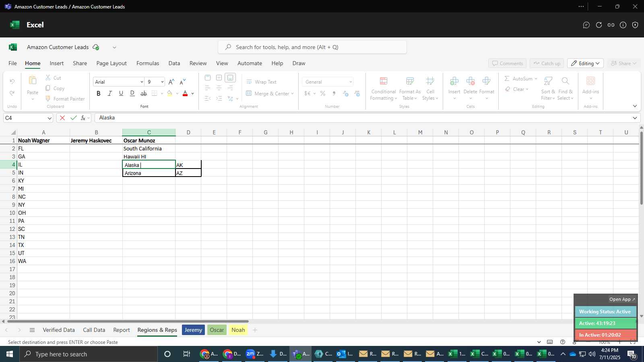Open font name dropdown Arial

pos(142,82)
